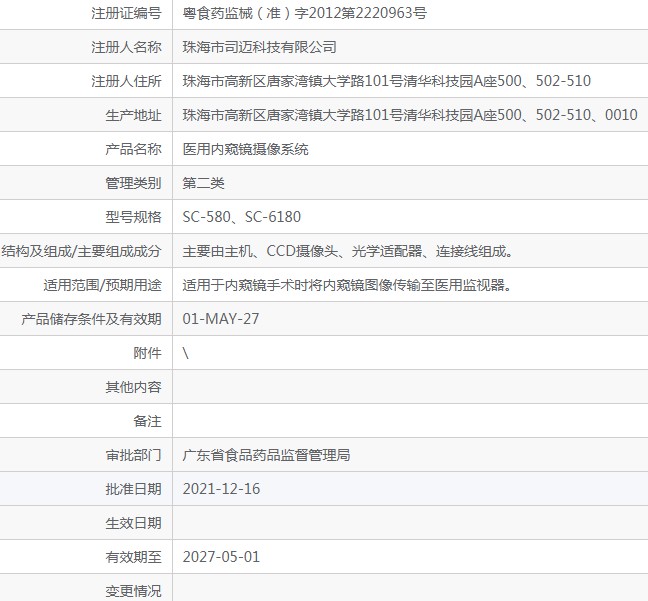Select the backslash value in 附件 row
Screen dimensions: 648x601
click(x=186, y=353)
